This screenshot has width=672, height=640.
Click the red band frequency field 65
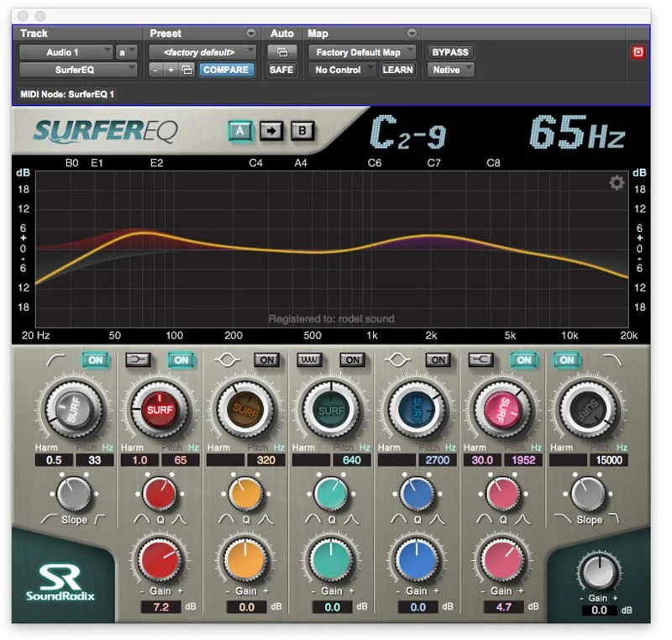(181, 460)
